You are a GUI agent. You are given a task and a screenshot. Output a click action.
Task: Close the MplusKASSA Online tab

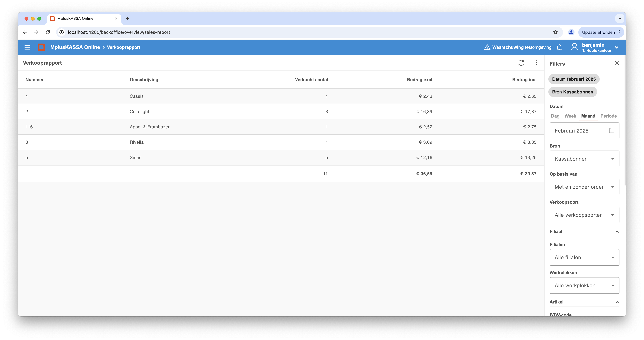pos(116,18)
